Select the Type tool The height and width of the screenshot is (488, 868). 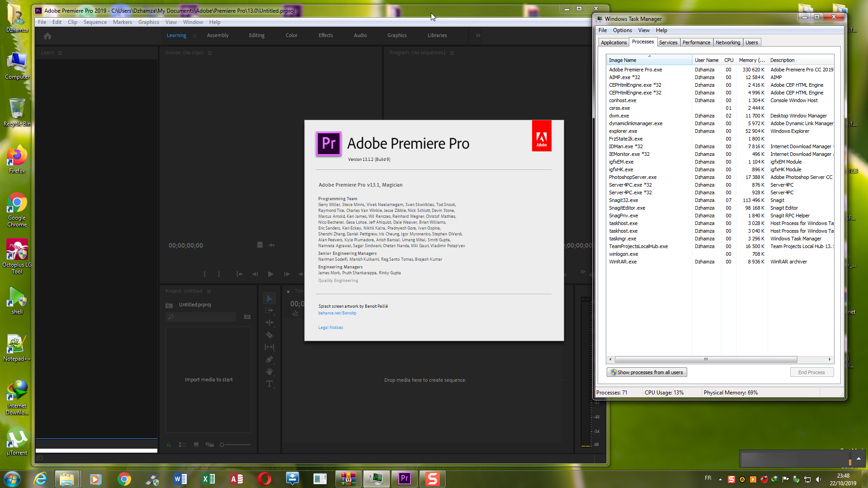[269, 384]
